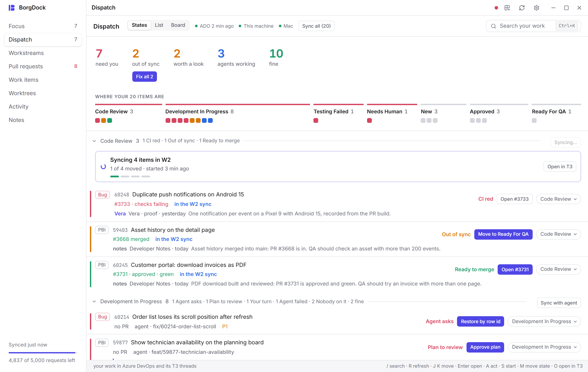The image size is (588, 372).
Task: Click '#3733 · checks failing' link
Action: [141, 204]
